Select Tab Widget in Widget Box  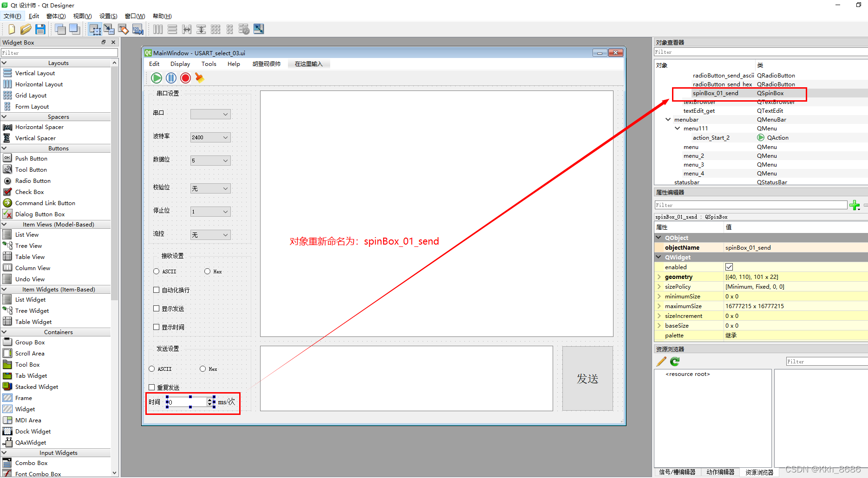pyautogui.click(x=31, y=376)
